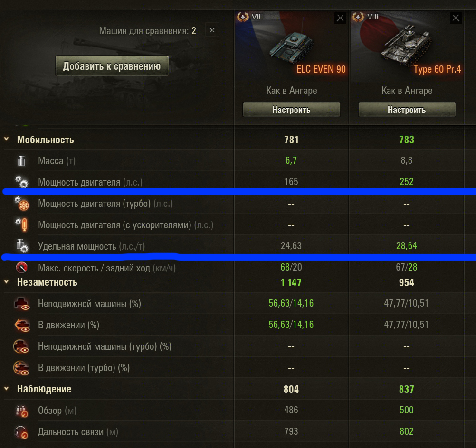The width and height of the screenshot is (476, 448).
Task: Remove Type 60 Pr.4 from comparison
Action: click(x=456, y=18)
